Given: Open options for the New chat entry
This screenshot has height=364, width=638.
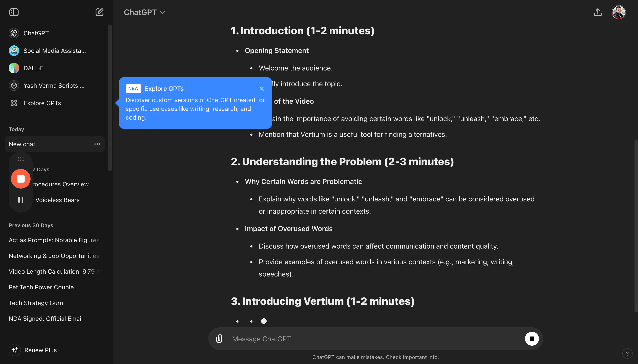Looking at the screenshot, I should (97, 144).
